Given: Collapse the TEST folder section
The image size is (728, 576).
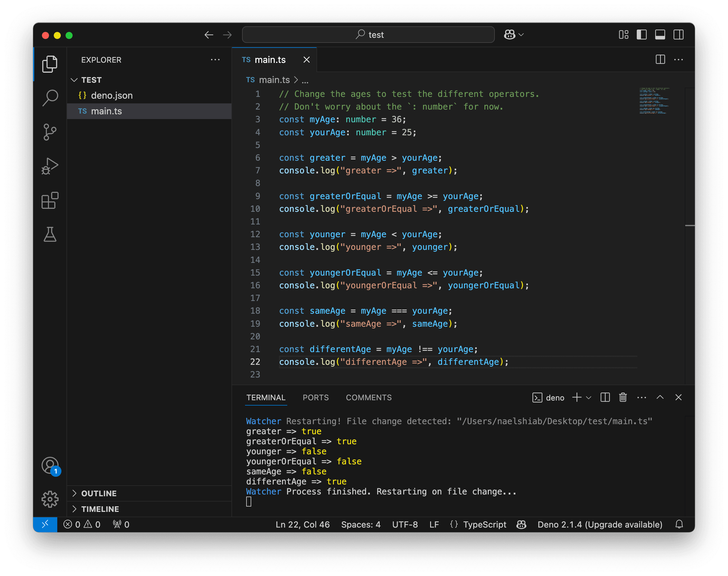Looking at the screenshot, I should pyautogui.click(x=149, y=80).
